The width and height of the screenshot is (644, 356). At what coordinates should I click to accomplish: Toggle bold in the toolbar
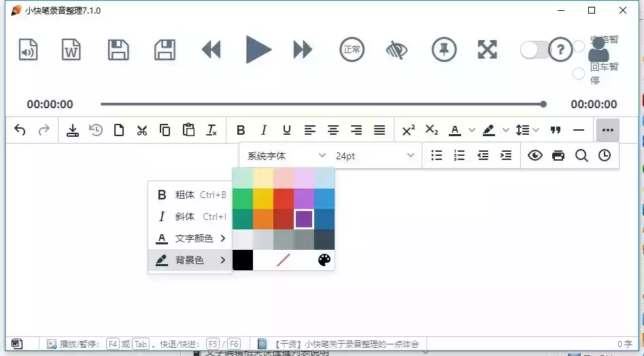(x=241, y=130)
